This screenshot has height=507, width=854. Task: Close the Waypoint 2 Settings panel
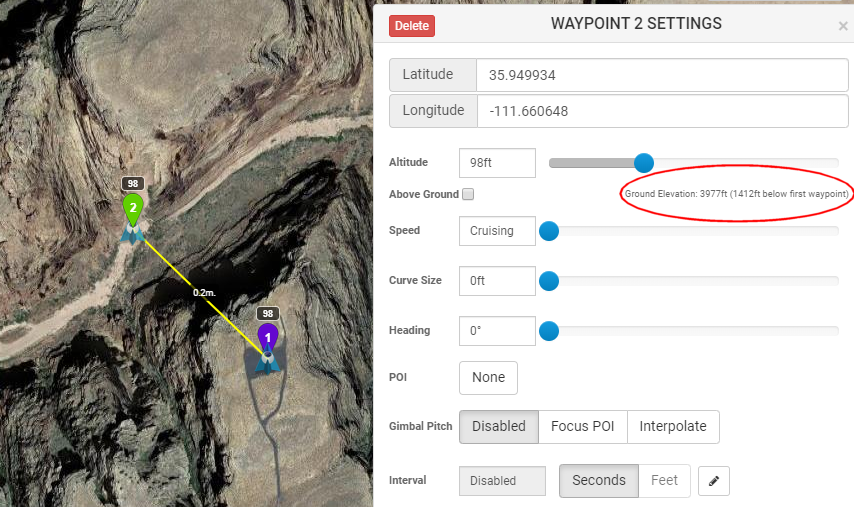point(843,26)
